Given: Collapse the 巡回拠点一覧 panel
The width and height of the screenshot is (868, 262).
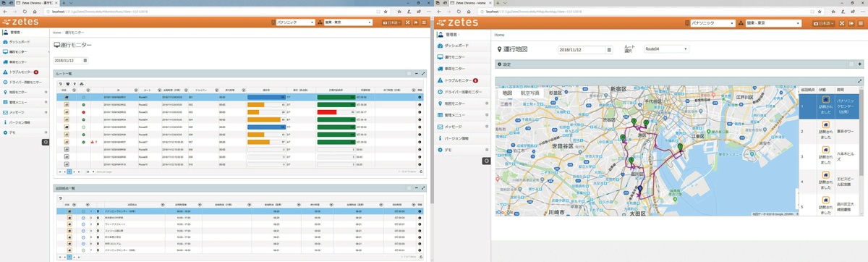Looking at the screenshot, I should pyautogui.click(x=417, y=188).
